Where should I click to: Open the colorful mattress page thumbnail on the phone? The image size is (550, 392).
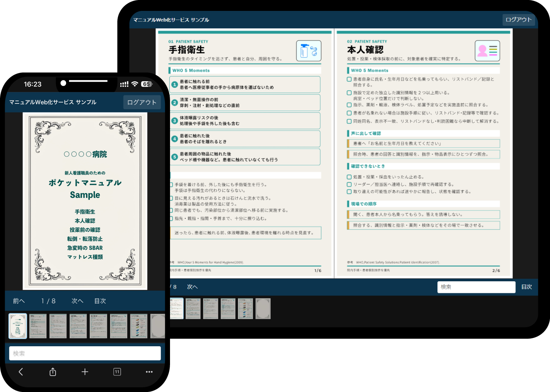point(139,326)
